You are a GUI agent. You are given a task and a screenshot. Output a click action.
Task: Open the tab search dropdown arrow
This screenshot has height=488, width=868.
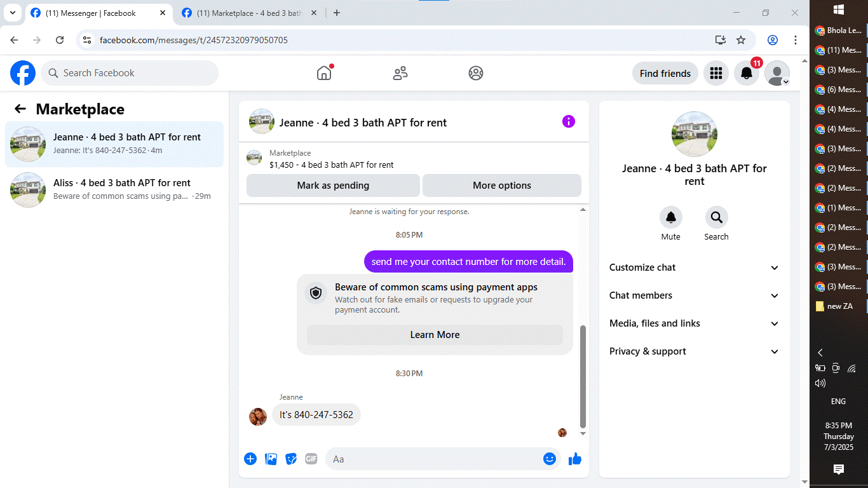pyautogui.click(x=13, y=13)
